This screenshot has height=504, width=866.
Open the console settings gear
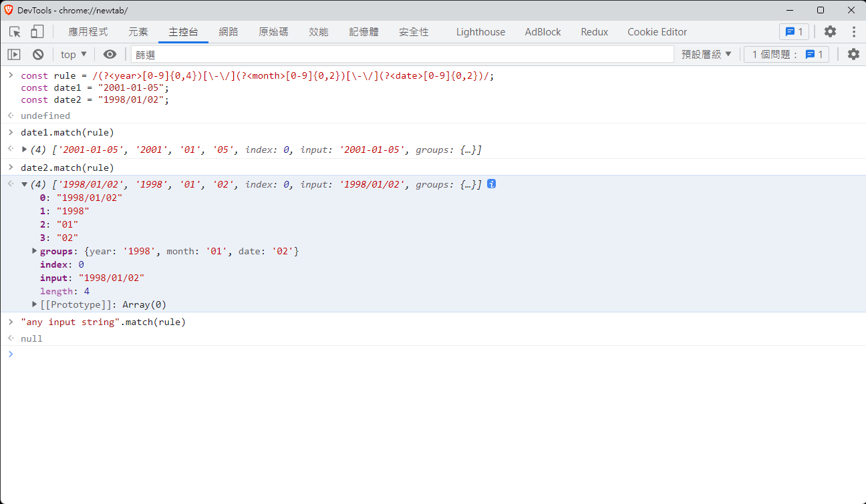[x=853, y=55]
